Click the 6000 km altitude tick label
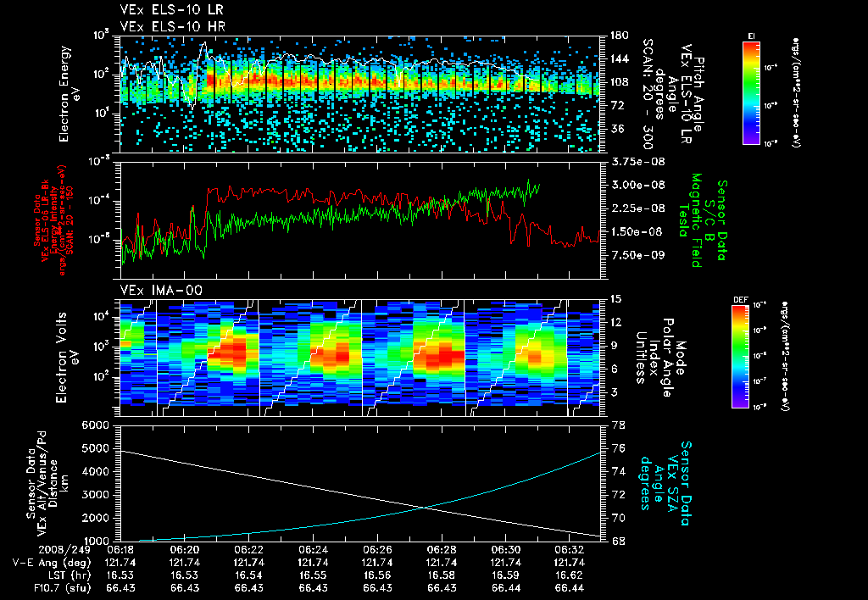Viewport: 868px width, 600px height. (95, 425)
